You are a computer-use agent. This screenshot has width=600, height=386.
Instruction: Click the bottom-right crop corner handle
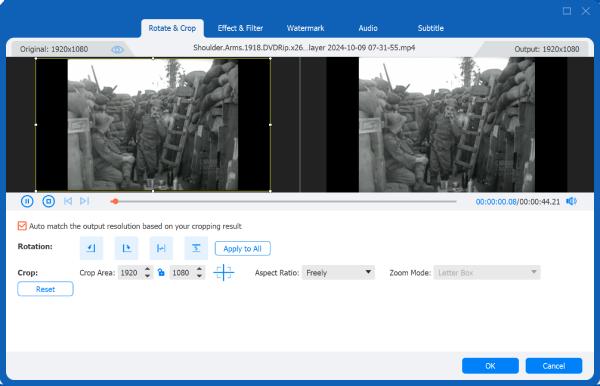(271, 191)
